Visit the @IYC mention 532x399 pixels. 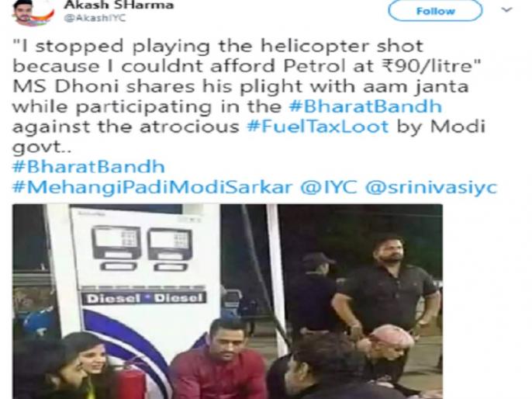point(329,187)
